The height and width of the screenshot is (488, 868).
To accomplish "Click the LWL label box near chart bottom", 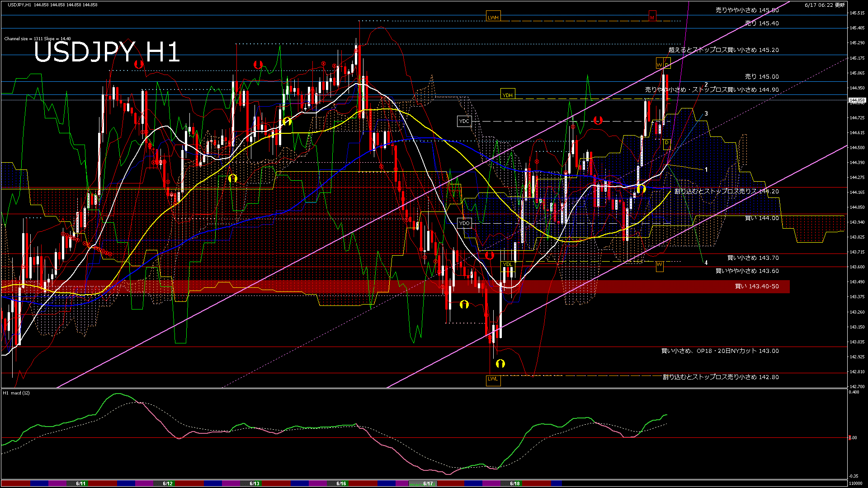I will click(x=493, y=379).
